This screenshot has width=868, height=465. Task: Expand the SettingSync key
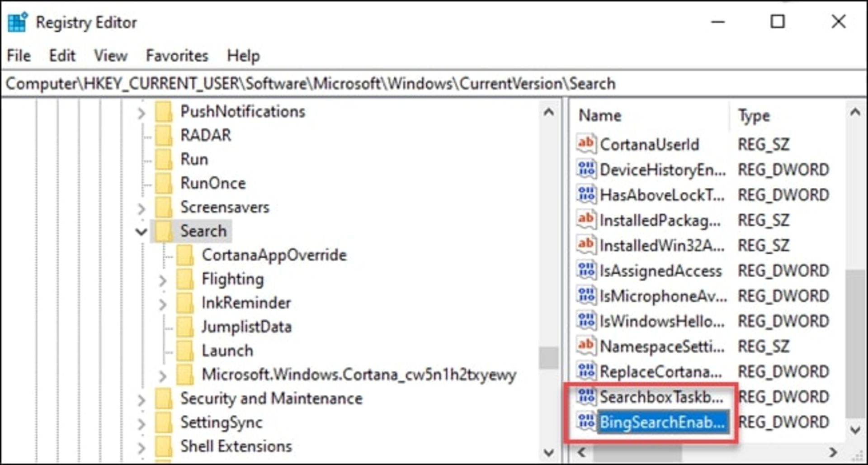tap(142, 424)
